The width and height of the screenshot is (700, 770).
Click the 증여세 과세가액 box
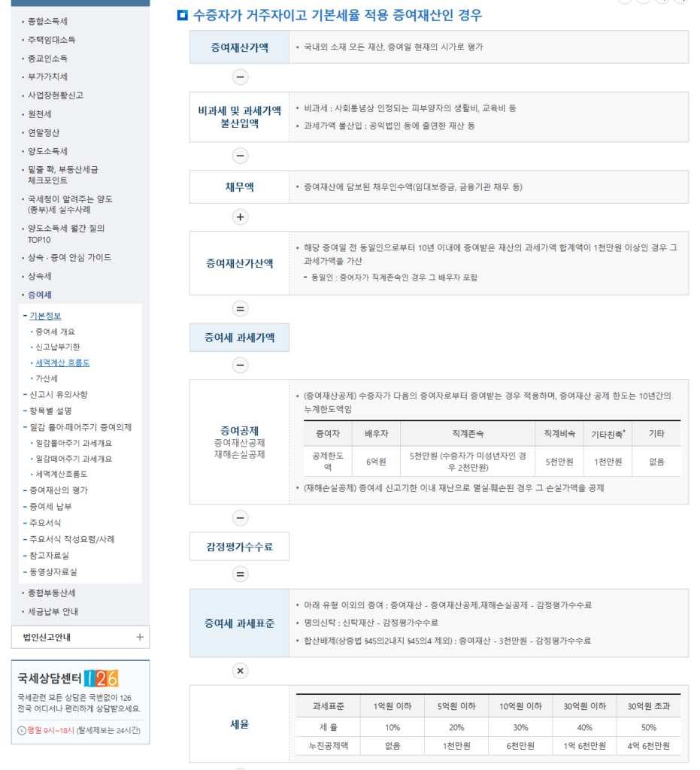click(x=240, y=338)
